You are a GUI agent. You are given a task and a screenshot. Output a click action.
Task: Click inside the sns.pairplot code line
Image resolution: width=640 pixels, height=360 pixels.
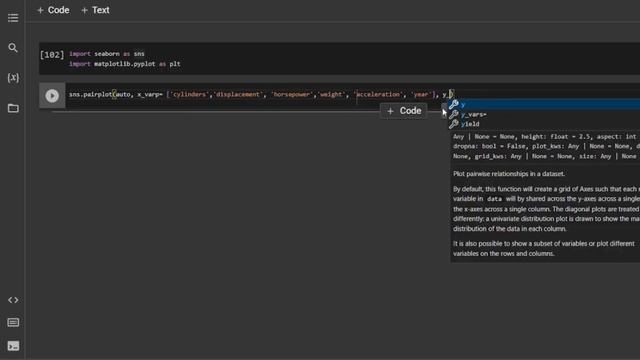coord(261,95)
